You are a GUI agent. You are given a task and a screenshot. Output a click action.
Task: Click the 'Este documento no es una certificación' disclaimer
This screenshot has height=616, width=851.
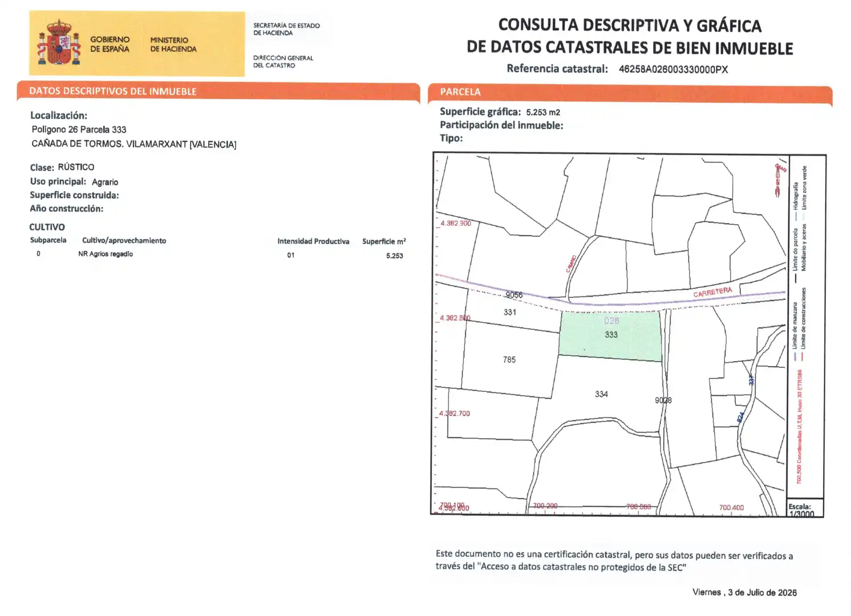point(614,561)
